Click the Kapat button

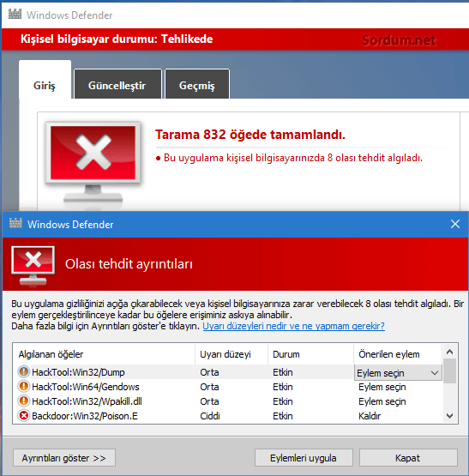408,457
